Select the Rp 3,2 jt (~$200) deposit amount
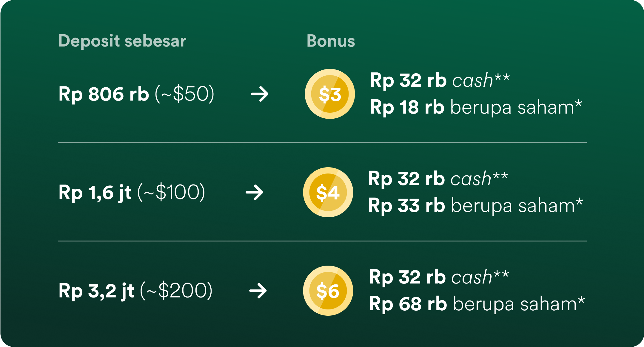644x347 pixels. (x=135, y=291)
